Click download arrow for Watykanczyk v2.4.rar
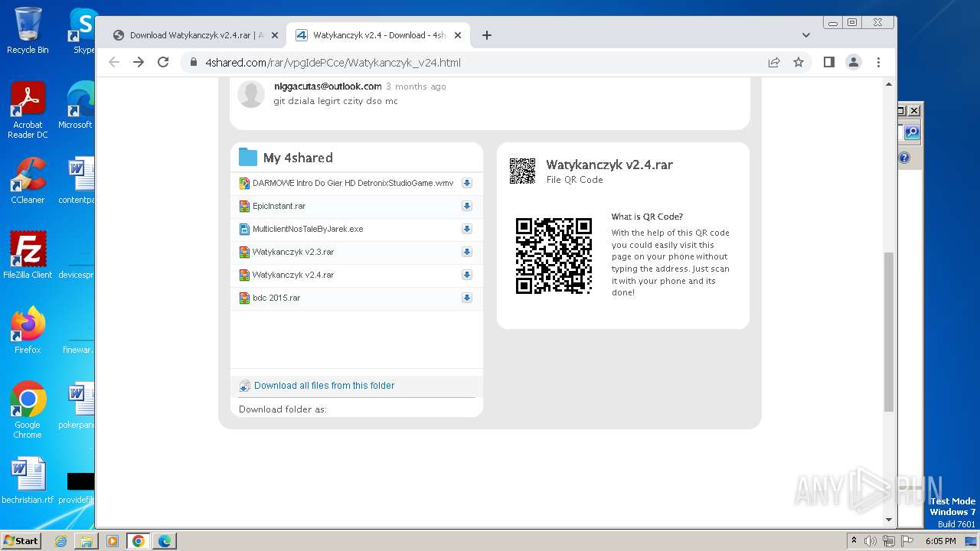980x551 pixels. click(x=466, y=275)
